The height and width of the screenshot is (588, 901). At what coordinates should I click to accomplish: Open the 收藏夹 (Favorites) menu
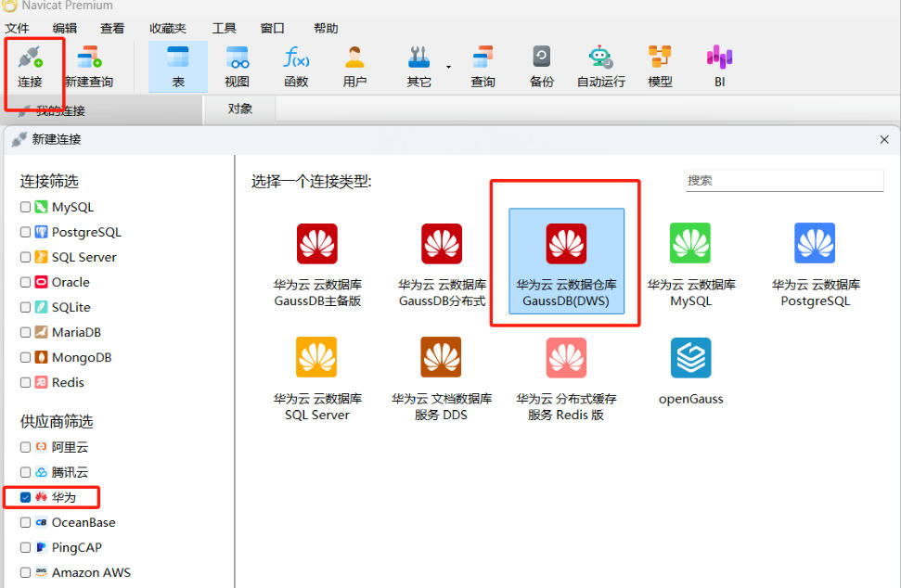[168, 28]
